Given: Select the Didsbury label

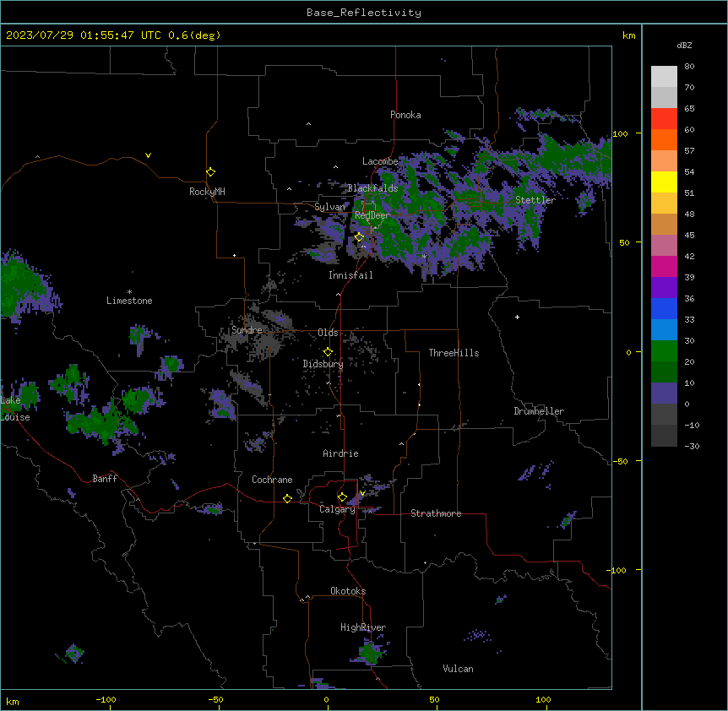Looking at the screenshot, I should click(x=323, y=364).
